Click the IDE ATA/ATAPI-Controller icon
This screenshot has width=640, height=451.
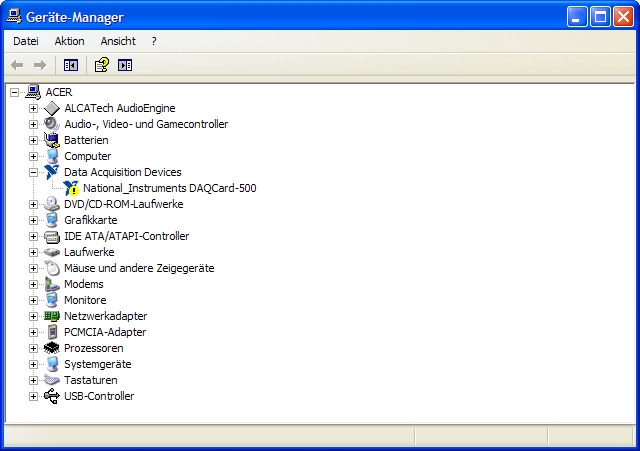click(52, 236)
